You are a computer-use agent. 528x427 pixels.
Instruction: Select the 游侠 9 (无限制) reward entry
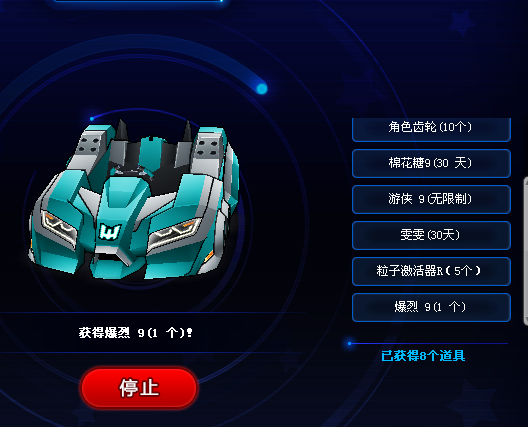431,199
